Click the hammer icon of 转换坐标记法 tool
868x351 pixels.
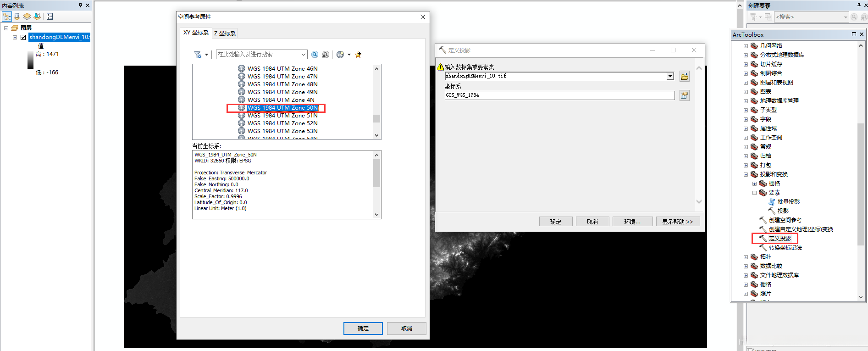tap(763, 247)
